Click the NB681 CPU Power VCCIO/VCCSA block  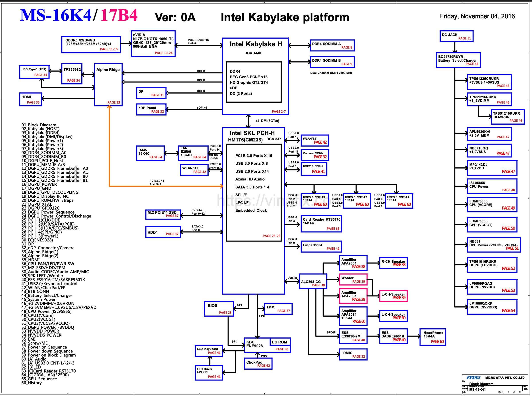pos(494,245)
